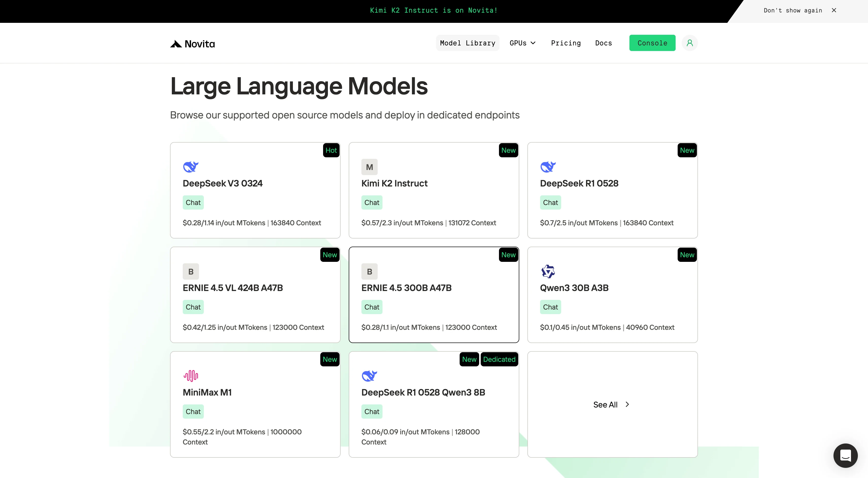868x478 pixels.
Task: Open the Model Library nav item
Action: point(467,43)
